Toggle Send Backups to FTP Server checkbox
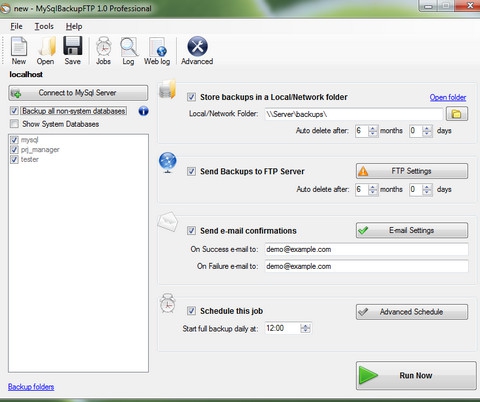The image size is (480, 402). coord(191,171)
